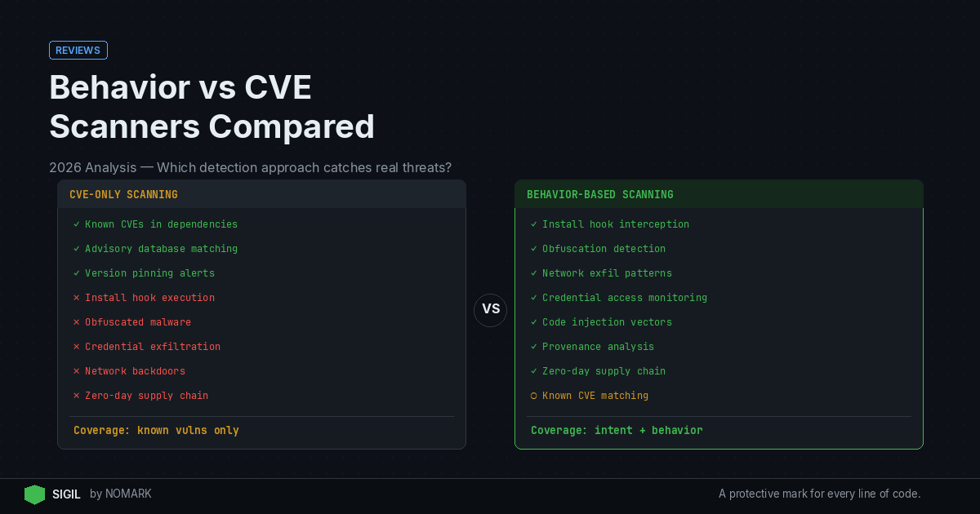Click Coverage: known vulns only summary
The height and width of the screenshot is (514, 980).
pyautogui.click(x=156, y=430)
